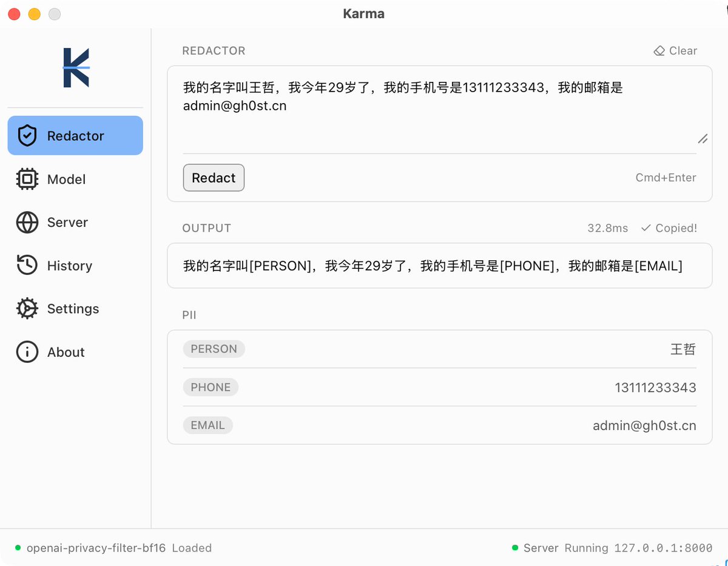
Task: Click the Server label in status bar
Action: [x=541, y=548]
